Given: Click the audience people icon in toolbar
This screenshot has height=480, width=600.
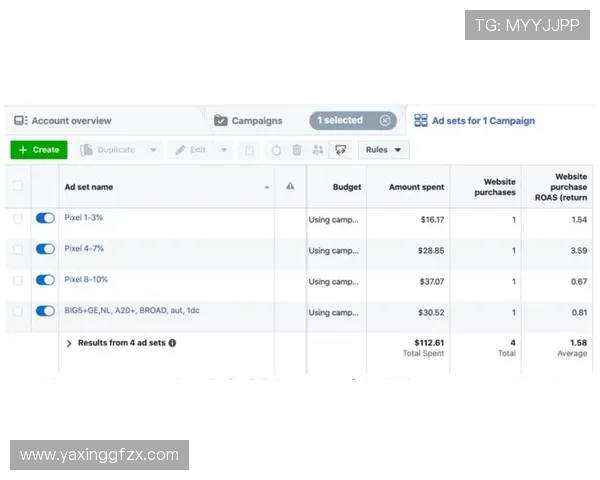Looking at the screenshot, I should [x=318, y=150].
